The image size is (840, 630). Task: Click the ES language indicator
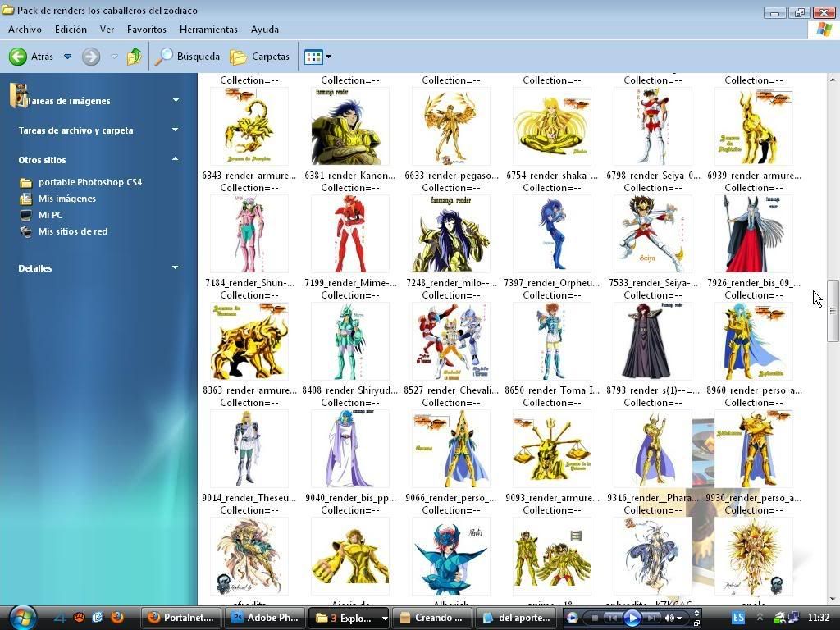pyautogui.click(x=738, y=618)
